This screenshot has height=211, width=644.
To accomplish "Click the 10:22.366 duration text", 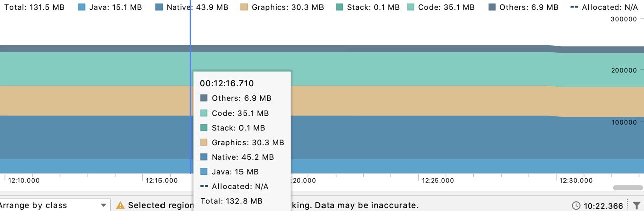I will 603,206.
